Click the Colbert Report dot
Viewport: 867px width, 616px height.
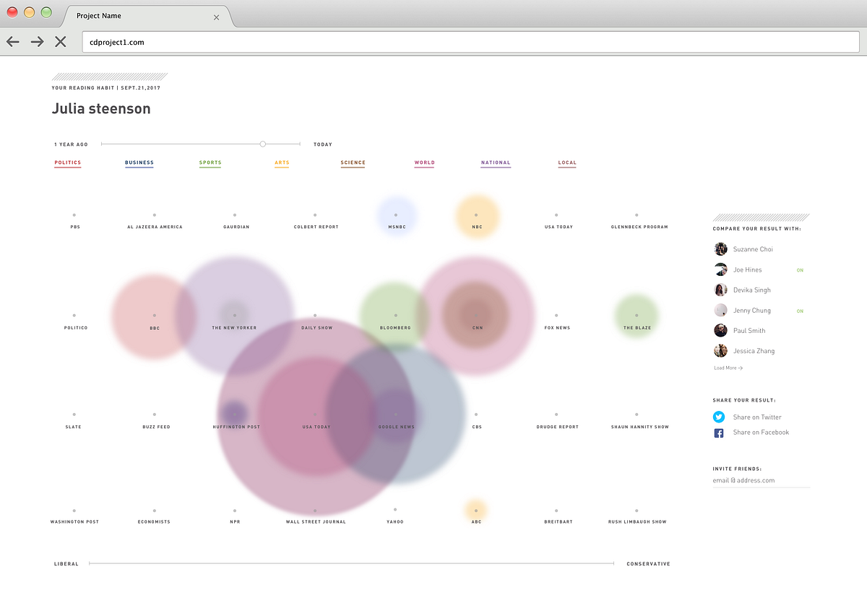(315, 214)
